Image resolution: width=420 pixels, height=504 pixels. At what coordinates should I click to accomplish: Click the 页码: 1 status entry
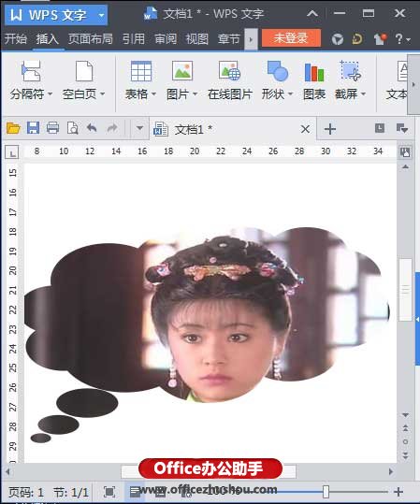tap(26, 492)
